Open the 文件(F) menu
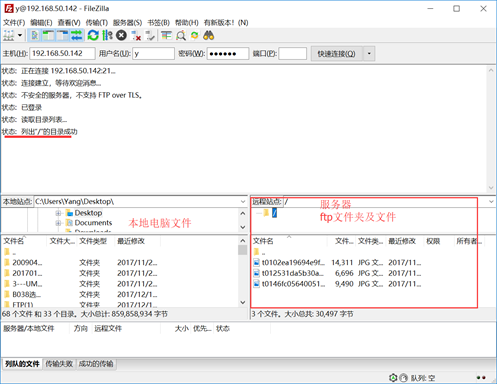497x384 pixels. [14, 22]
